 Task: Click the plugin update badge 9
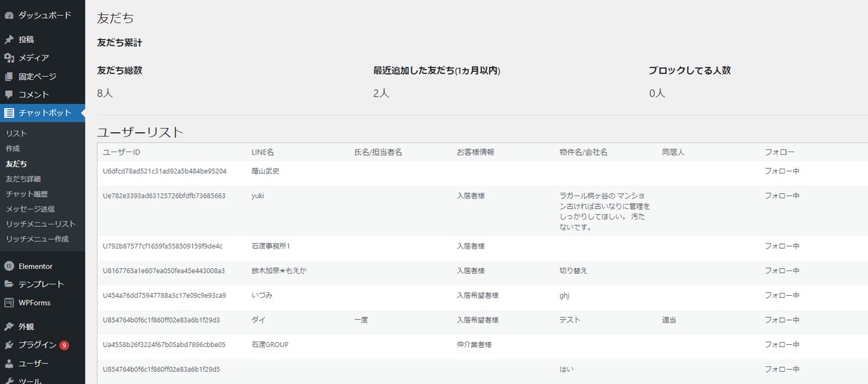click(x=64, y=346)
